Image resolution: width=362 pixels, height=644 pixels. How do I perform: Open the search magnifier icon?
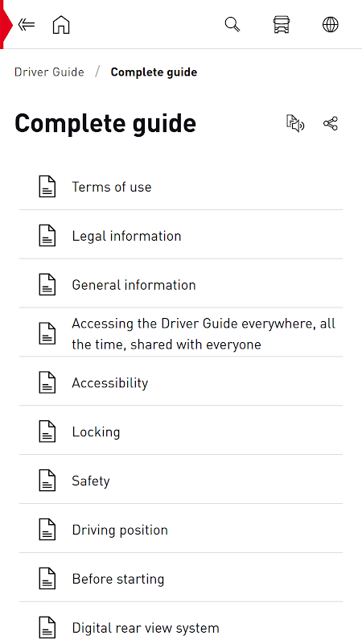pyautogui.click(x=232, y=25)
